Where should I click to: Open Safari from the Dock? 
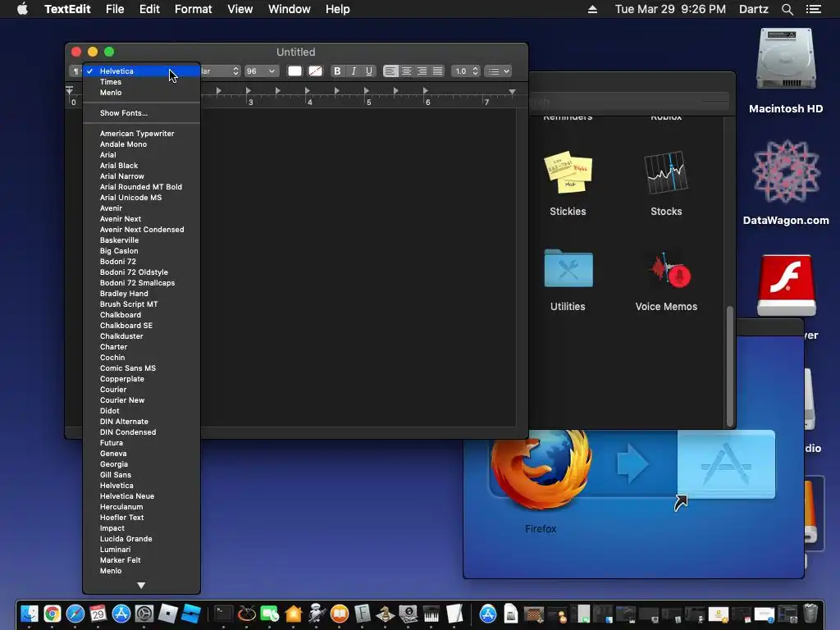click(75, 614)
